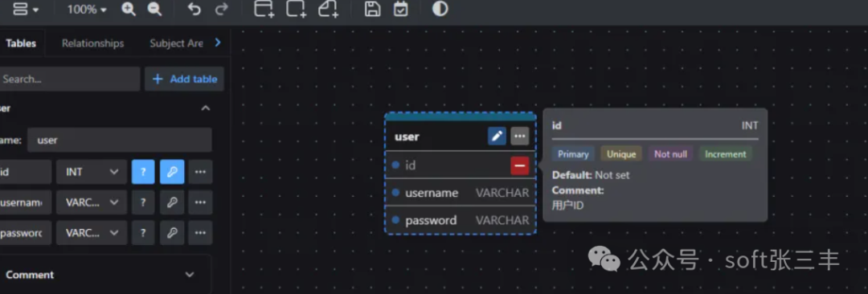Open the INT type dropdown for id

pyautogui.click(x=92, y=172)
